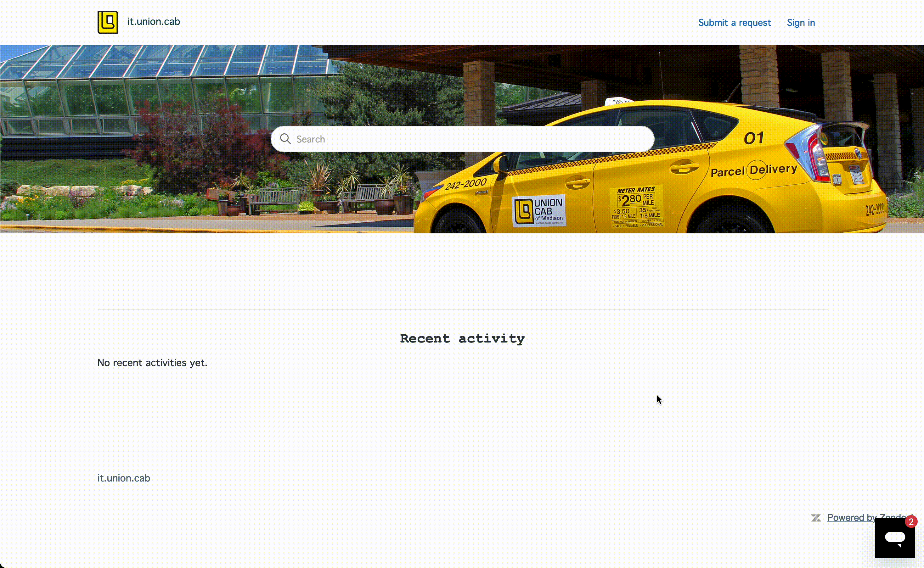The image size is (924, 568).
Task: Select the 'No recent activities yet.' text
Action: 152,363
